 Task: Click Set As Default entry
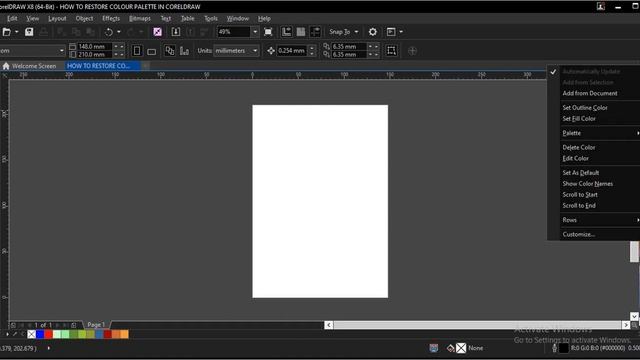(x=581, y=173)
